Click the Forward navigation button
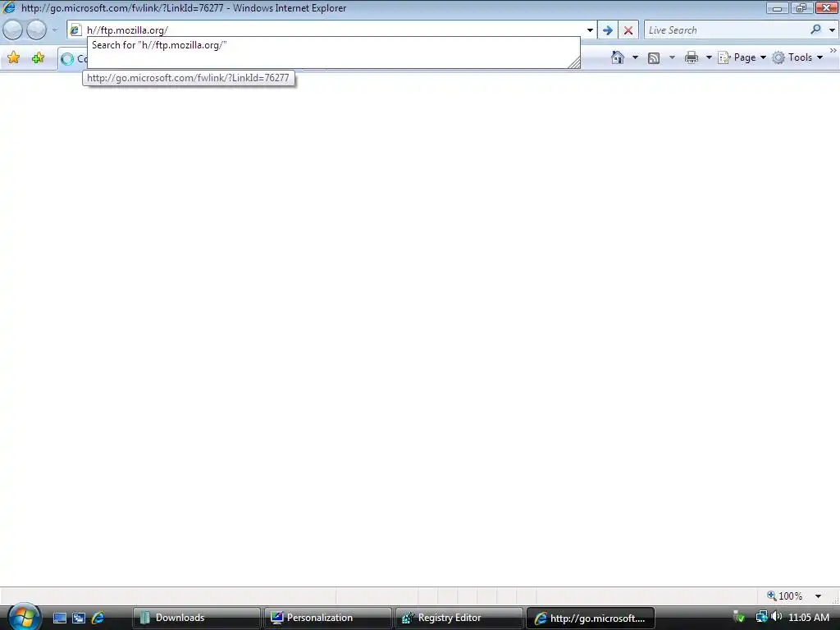The image size is (840, 630). [x=36, y=30]
